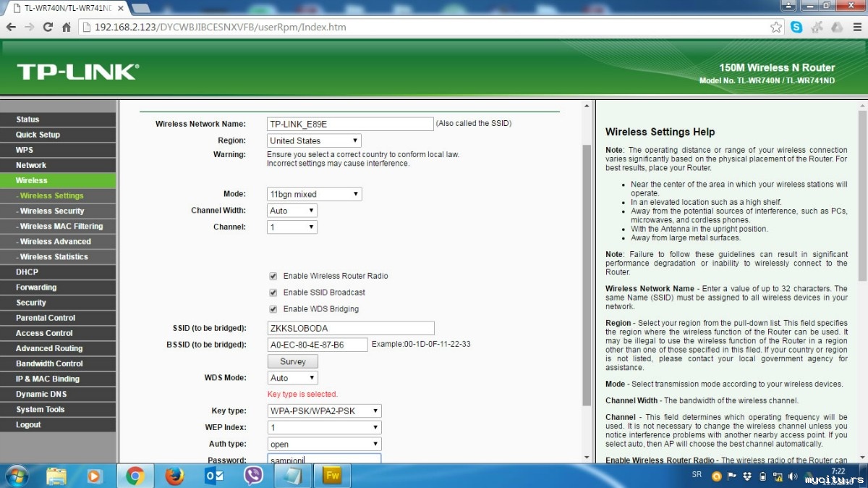
Task: Click the browser Forward arrow
Action: (30, 27)
